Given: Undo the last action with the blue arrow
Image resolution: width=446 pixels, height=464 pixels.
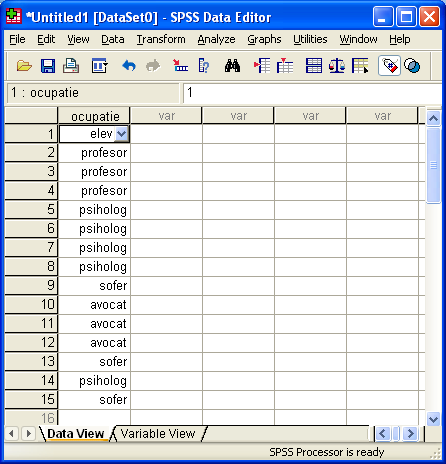Looking at the screenshot, I should tap(129, 66).
